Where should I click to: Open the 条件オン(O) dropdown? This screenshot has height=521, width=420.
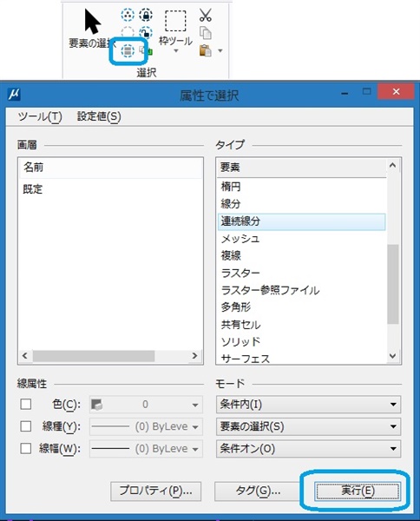[x=308, y=449]
